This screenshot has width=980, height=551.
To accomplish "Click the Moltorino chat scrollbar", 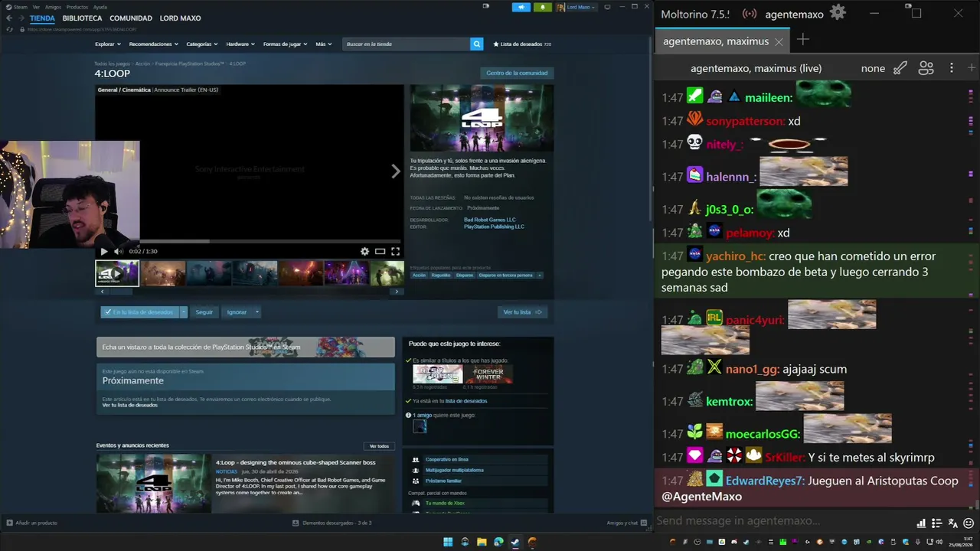I will [978, 505].
